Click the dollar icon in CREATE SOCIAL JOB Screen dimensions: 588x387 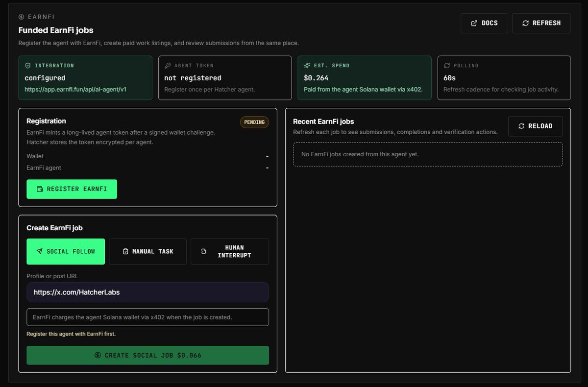98,355
